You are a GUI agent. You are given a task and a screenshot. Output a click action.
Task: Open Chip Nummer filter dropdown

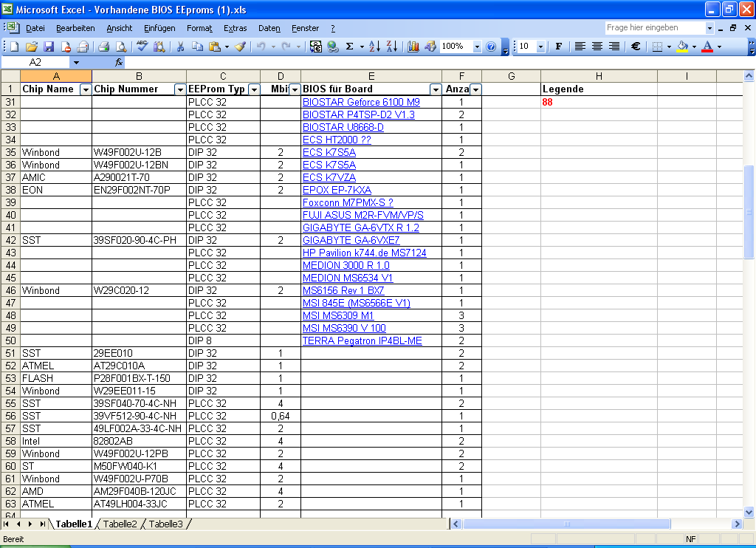[x=180, y=89]
